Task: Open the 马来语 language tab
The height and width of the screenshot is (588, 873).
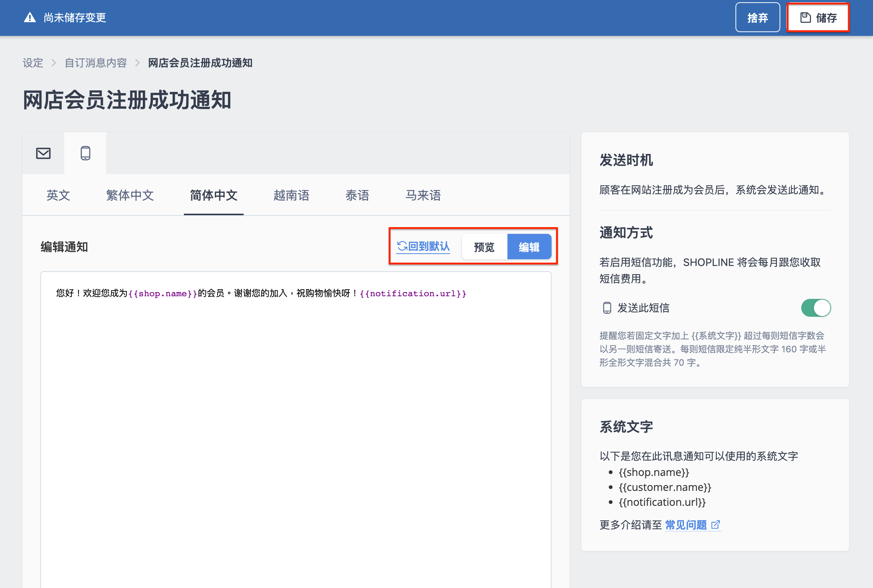Action: pyautogui.click(x=423, y=195)
